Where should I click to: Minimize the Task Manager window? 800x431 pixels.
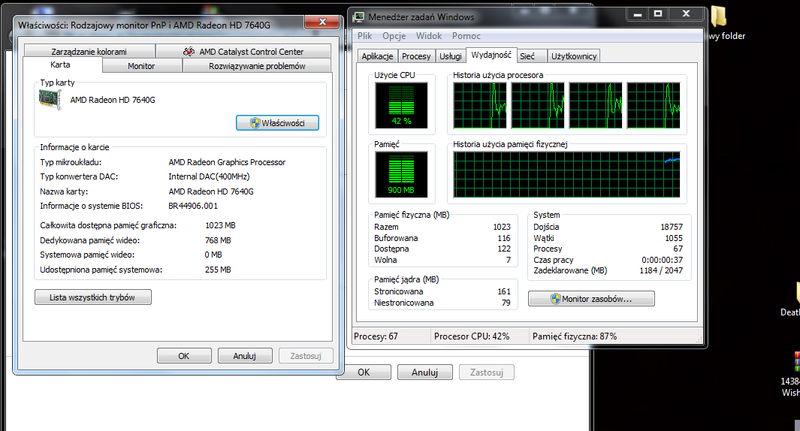click(637, 15)
